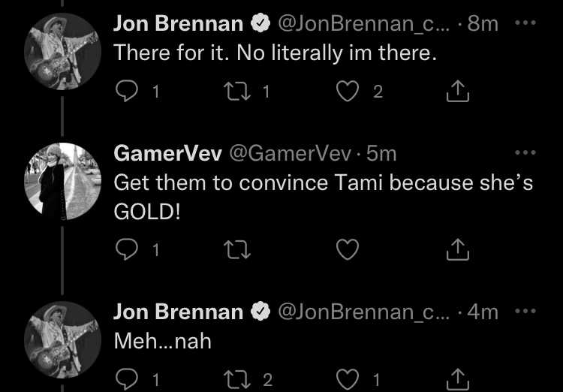This screenshot has width=563, height=392.
Task: Share GamerVev's tweet via share icon
Action: [x=457, y=249]
